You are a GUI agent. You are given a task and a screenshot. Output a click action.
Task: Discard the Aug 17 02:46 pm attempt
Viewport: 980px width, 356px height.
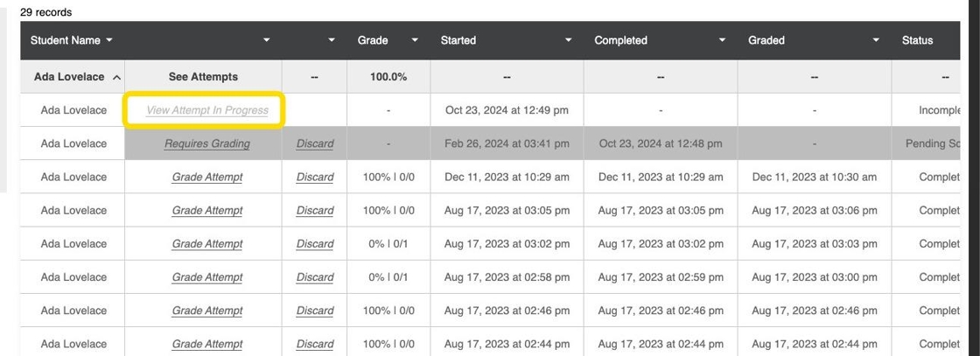click(x=315, y=311)
